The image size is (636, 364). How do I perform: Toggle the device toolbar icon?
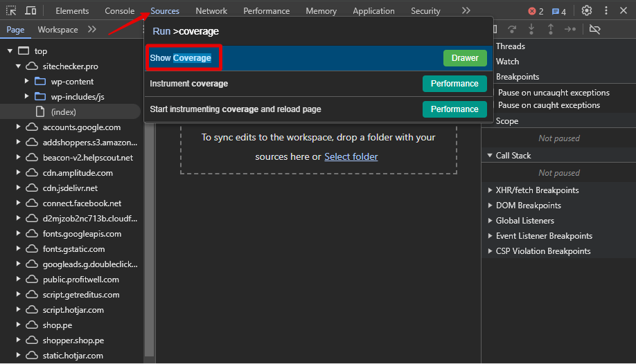coord(30,10)
